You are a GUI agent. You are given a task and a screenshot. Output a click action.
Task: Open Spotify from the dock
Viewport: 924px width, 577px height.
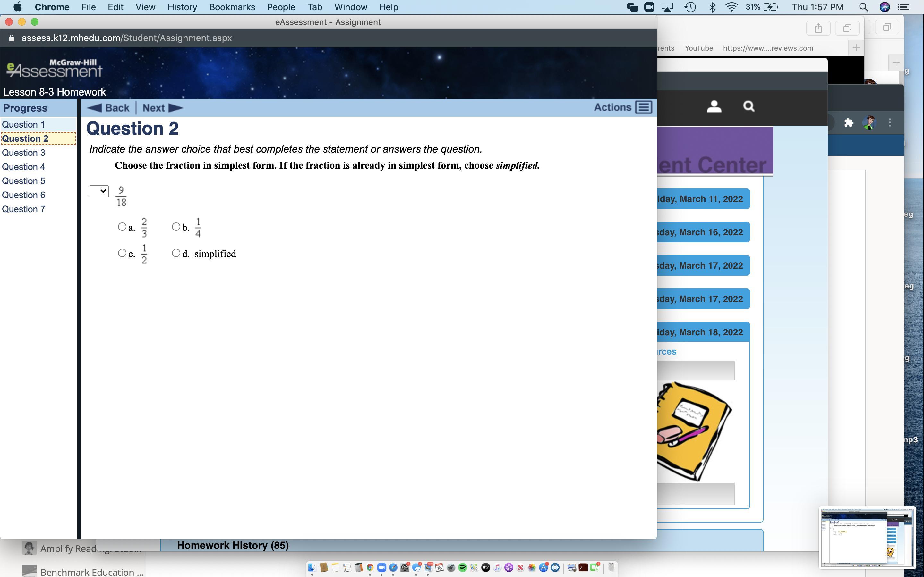pos(462,567)
